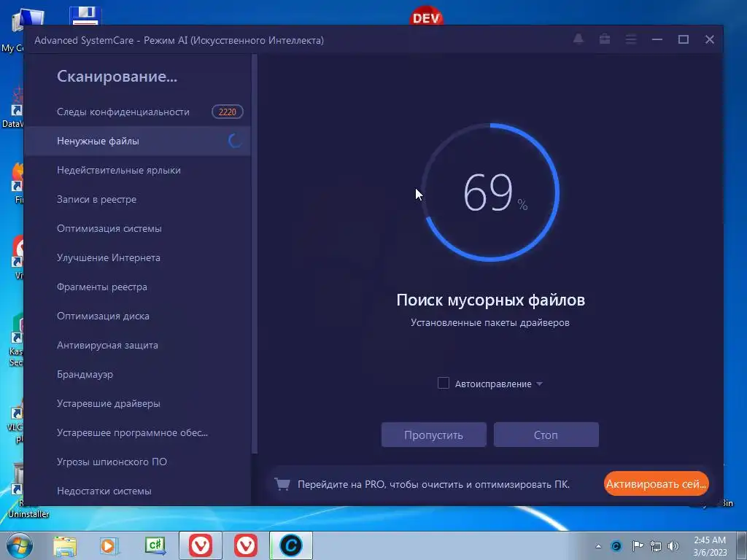Screen dimensions: 747x560
Task: Select Устаревшие драйверы item
Action: [137, 403]
